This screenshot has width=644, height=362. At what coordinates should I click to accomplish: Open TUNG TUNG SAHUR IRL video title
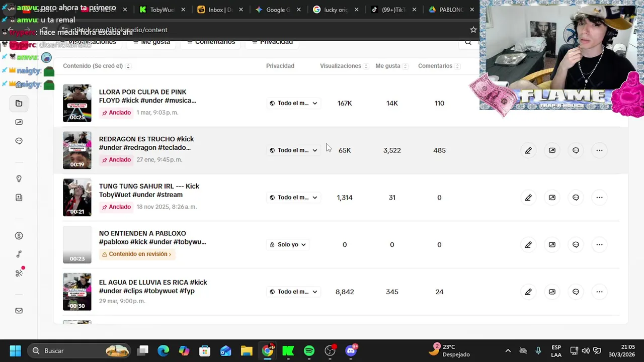point(149,191)
